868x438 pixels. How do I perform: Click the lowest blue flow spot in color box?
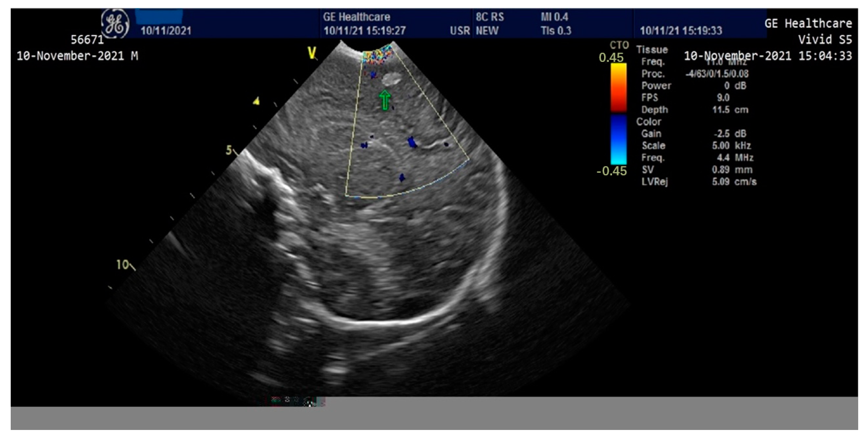coord(402,177)
